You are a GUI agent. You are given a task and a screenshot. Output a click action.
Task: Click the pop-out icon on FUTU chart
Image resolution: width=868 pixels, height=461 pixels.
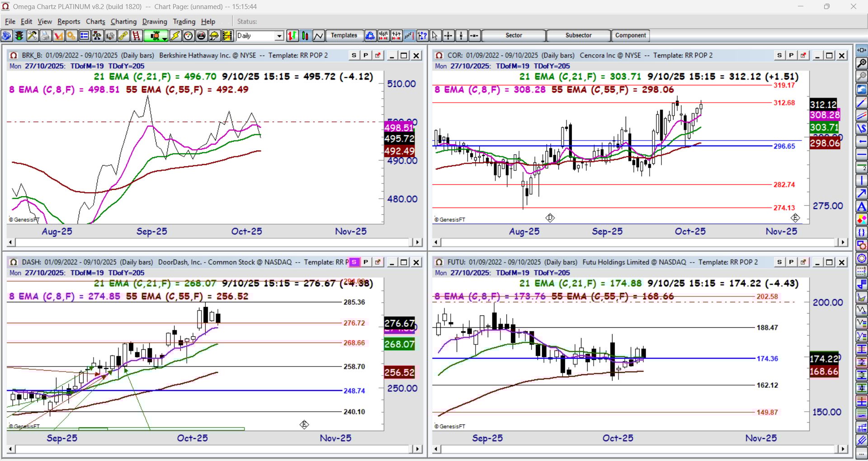pos(803,262)
